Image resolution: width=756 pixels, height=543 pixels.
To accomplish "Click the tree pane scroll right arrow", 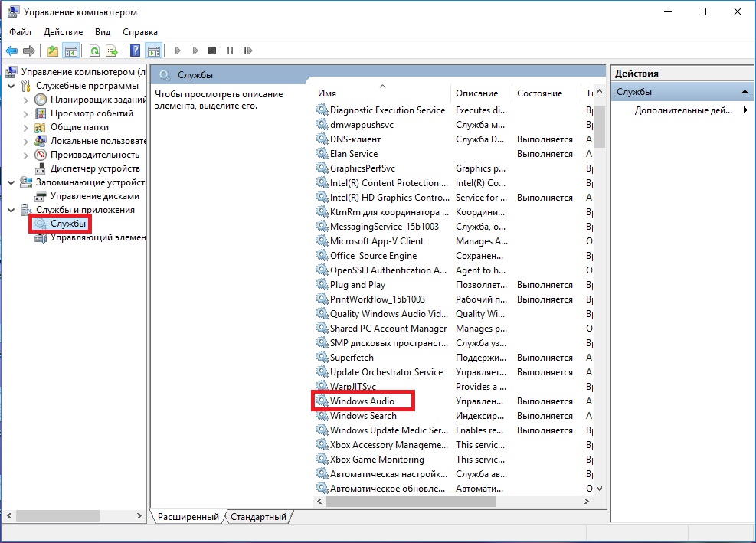I will (x=139, y=515).
